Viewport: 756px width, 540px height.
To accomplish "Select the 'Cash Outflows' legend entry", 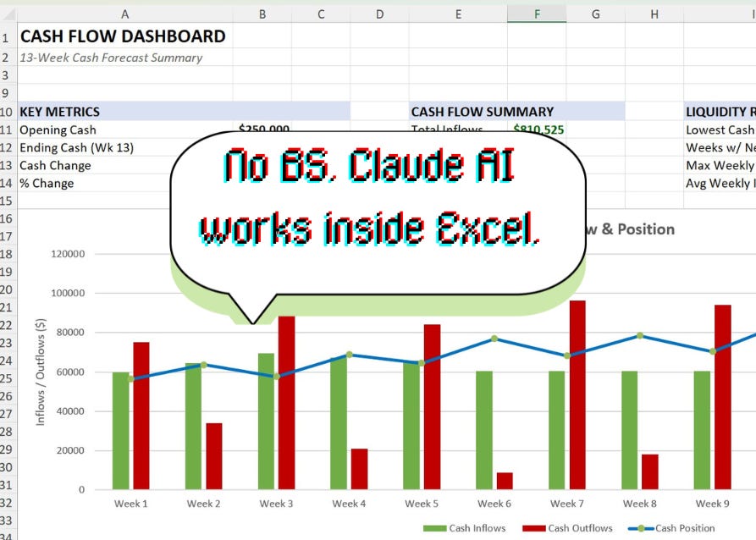I will [567, 528].
